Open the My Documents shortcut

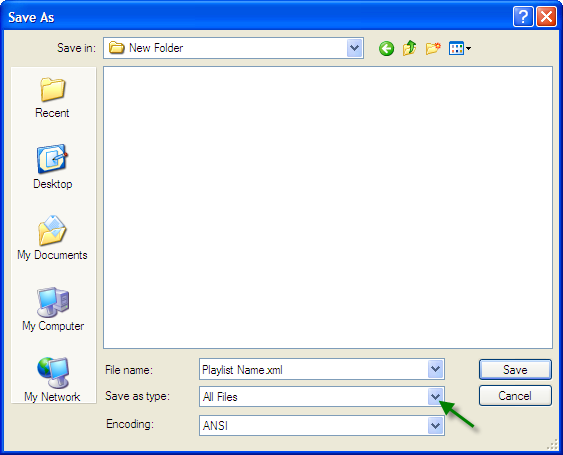click(52, 238)
